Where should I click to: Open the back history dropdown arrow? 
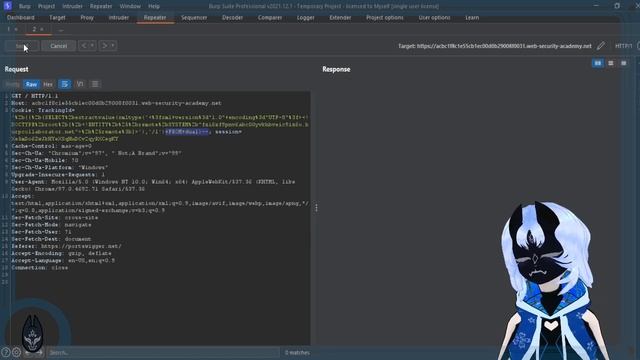coord(93,46)
